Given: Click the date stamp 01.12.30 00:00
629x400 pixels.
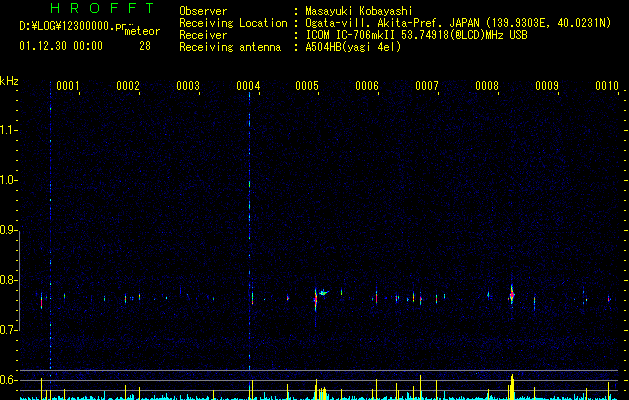Looking at the screenshot, I should (x=61, y=46).
